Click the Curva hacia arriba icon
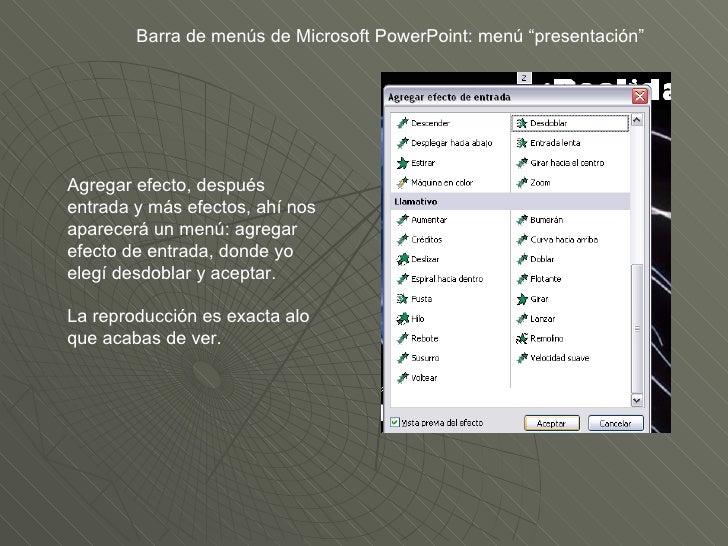Viewport: 728px width, 546px height. [x=522, y=240]
